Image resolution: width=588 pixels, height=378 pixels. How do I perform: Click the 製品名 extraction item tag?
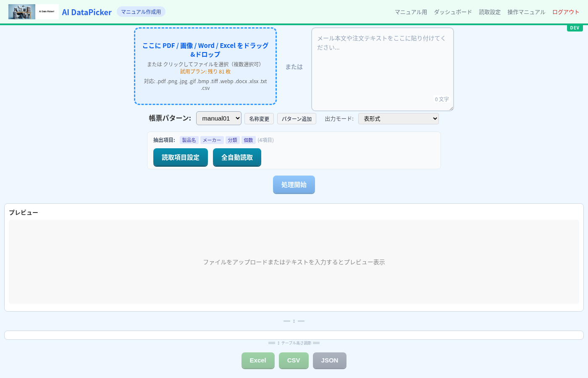click(x=189, y=140)
